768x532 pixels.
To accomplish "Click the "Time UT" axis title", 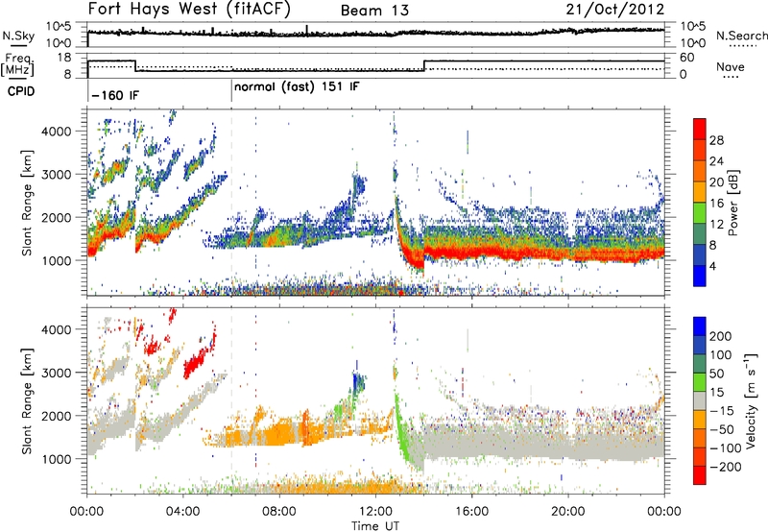I will coord(375,526).
